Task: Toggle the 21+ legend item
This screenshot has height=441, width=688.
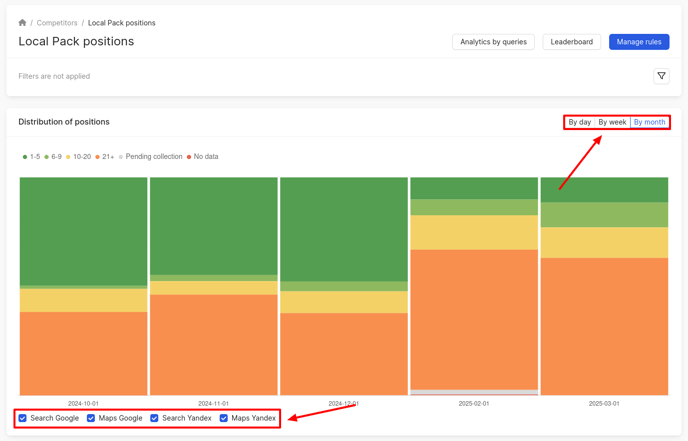Action: (105, 157)
